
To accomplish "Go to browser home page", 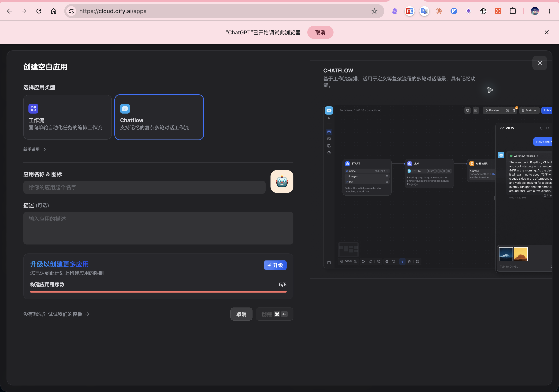I will click(x=54, y=11).
